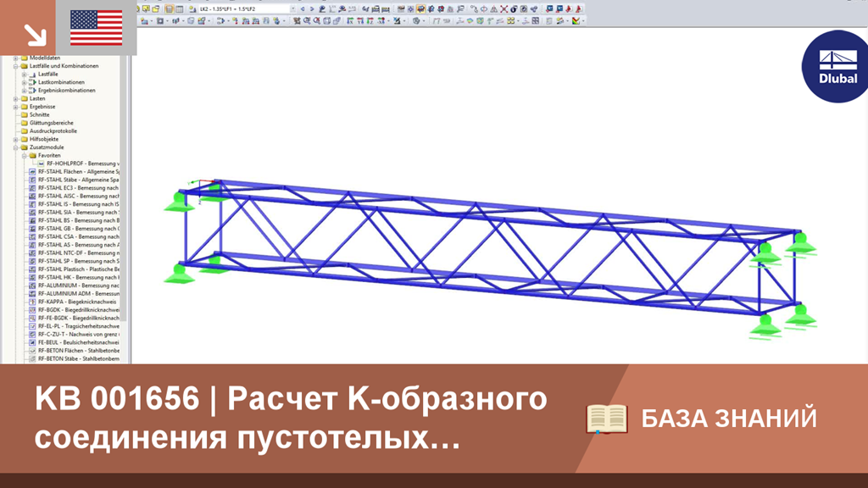Select RF-EL-PL Tragsicherheitsnachweis module
The image size is (868, 488).
(x=78, y=326)
